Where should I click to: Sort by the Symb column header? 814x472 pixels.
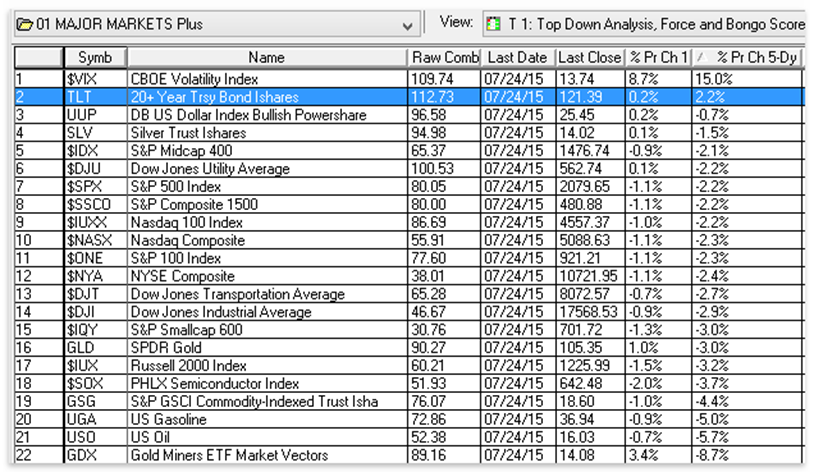tap(95, 57)
